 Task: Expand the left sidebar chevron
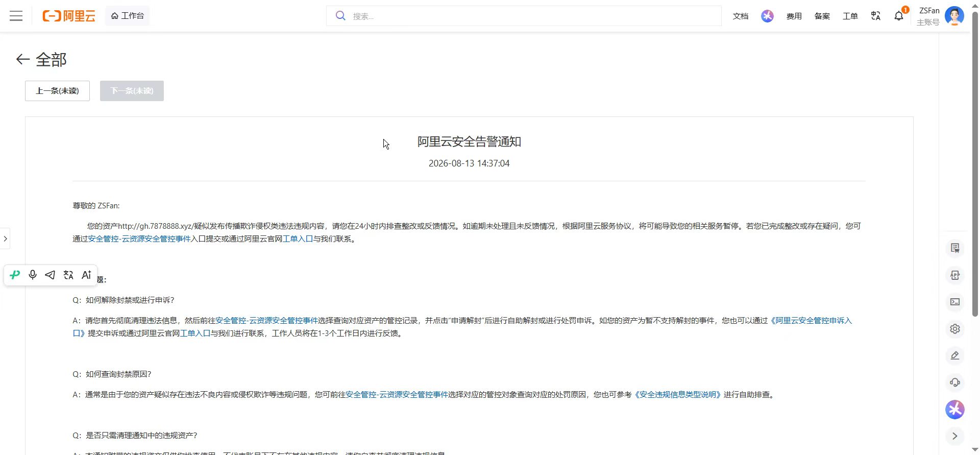point(5,238)
